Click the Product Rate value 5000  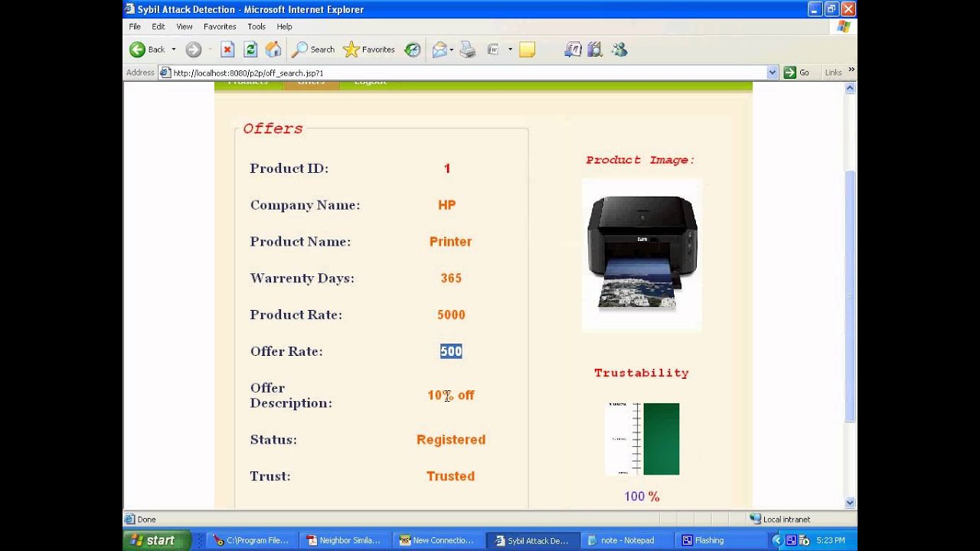click(451, 315)
